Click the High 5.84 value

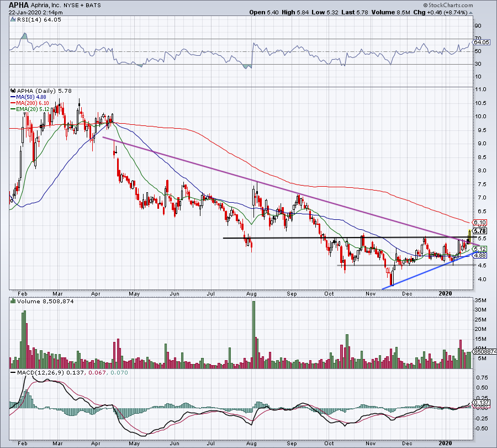(294, 12)
